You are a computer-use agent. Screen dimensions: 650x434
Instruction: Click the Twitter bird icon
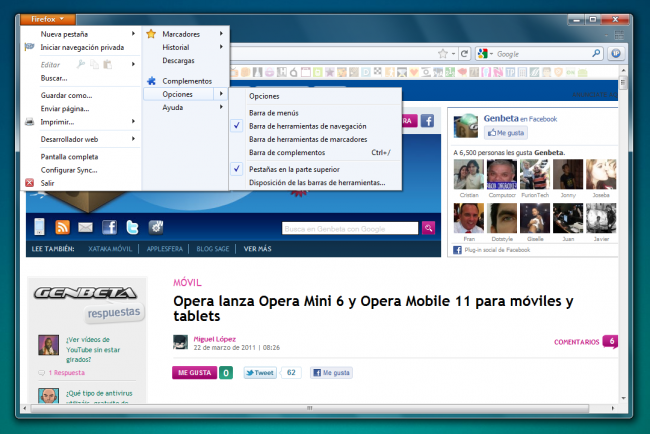point(132,227)
